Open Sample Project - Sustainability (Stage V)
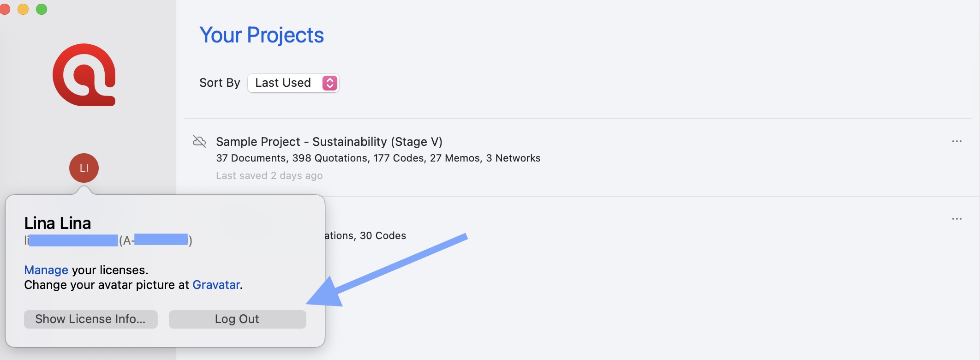 pyautogui.click(x=329, y=142)
